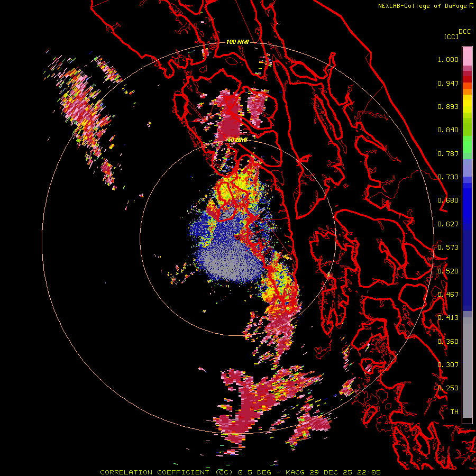The image size is (476, 476).
Task: Click the 0.733 legend value
Action: tap(448, 177)
